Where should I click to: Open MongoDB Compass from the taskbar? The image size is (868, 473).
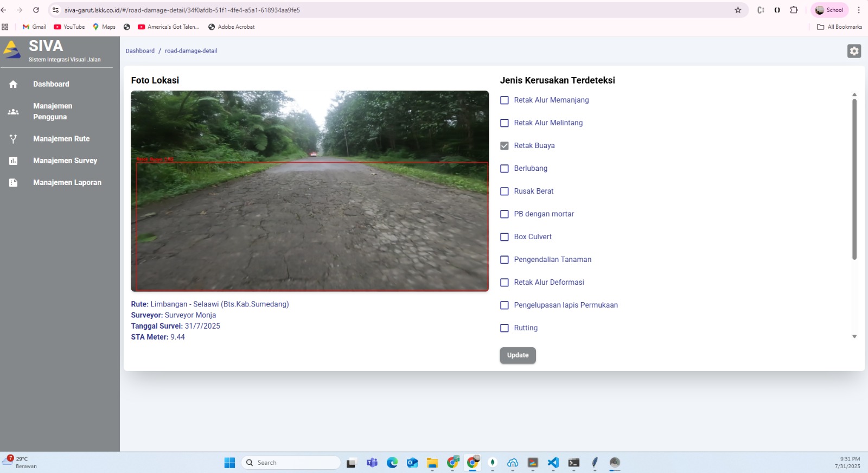493,463
